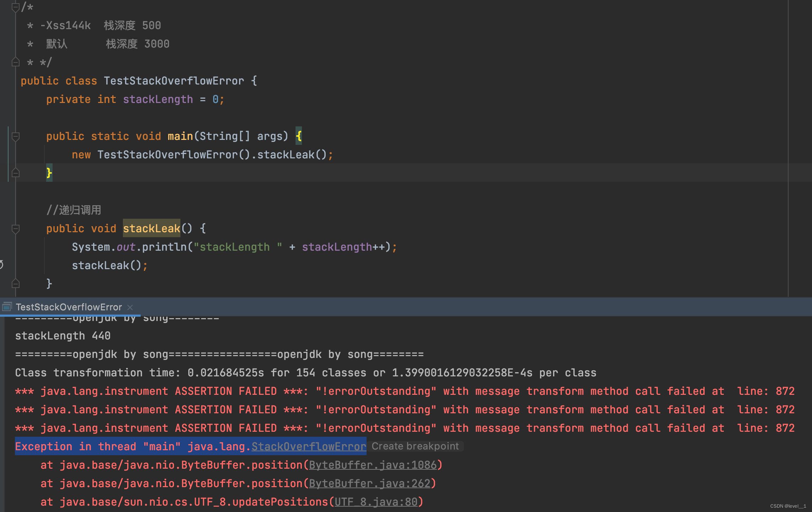Click fold end marker at comment's closing line
The height and width of the screenshot is (512, 812).
pyautogui.click(x=15, y=62)
